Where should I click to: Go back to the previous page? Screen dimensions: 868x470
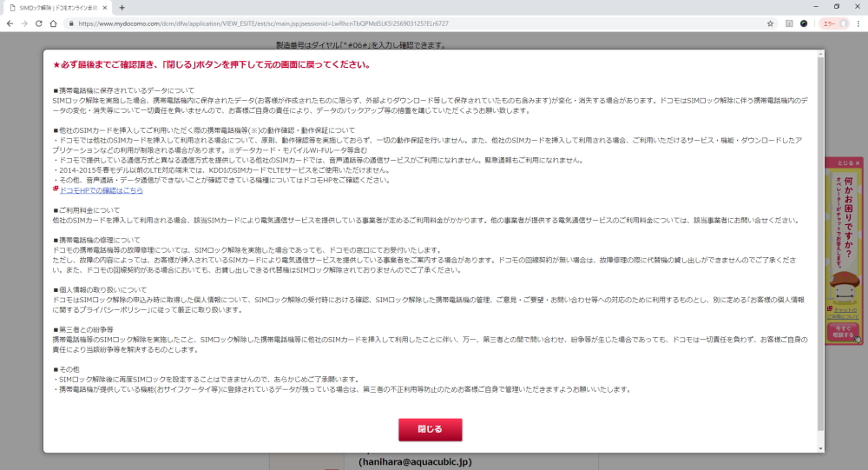[x=10, y=23]
